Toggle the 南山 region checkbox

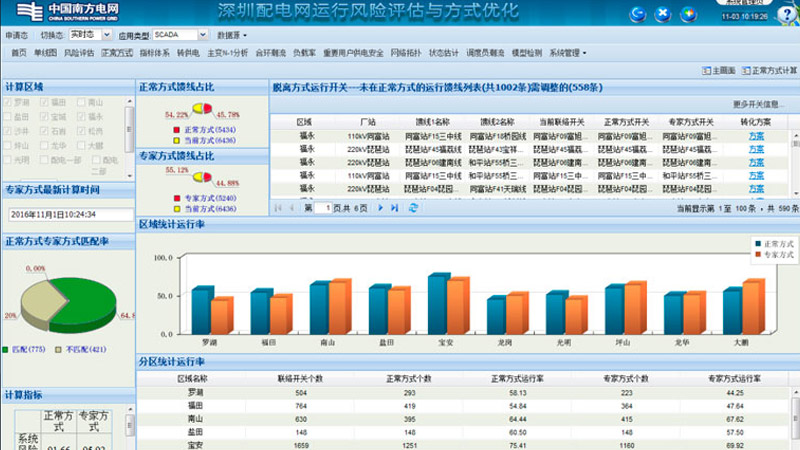(x=81, y=102)
